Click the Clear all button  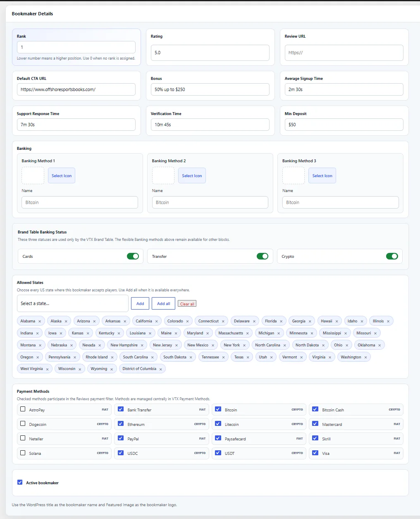point(187,304)
